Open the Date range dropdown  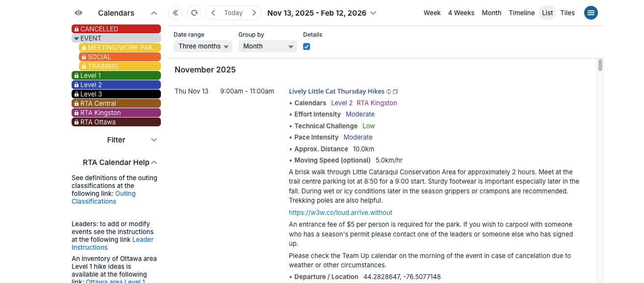point(203,47)
